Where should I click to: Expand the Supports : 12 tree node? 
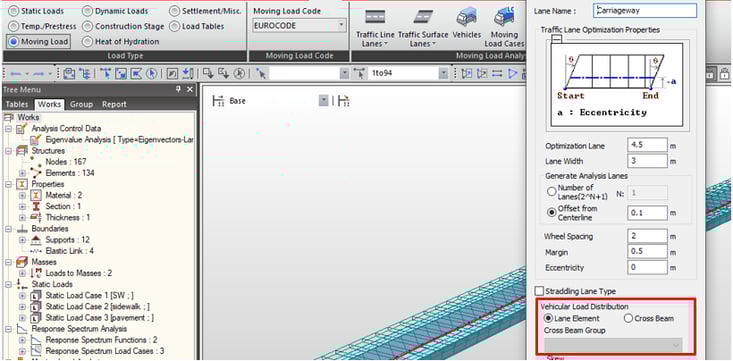point(22,240)
